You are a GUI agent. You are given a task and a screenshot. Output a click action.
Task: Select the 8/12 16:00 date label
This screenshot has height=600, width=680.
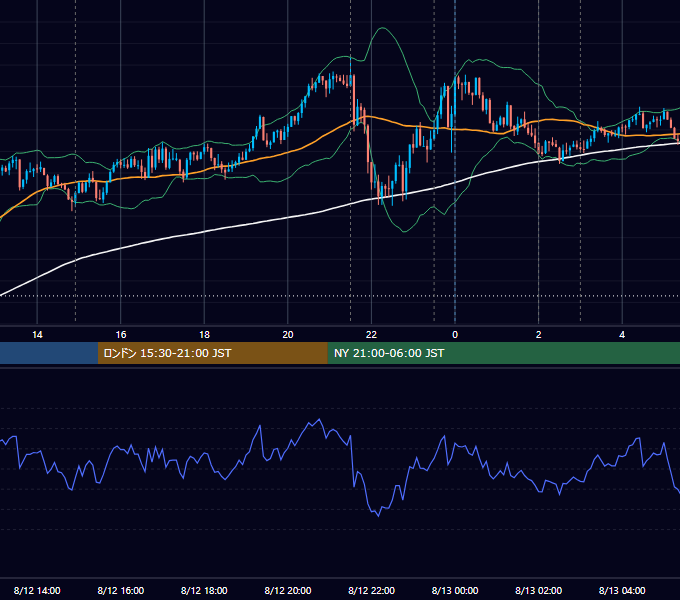(121, 590)
